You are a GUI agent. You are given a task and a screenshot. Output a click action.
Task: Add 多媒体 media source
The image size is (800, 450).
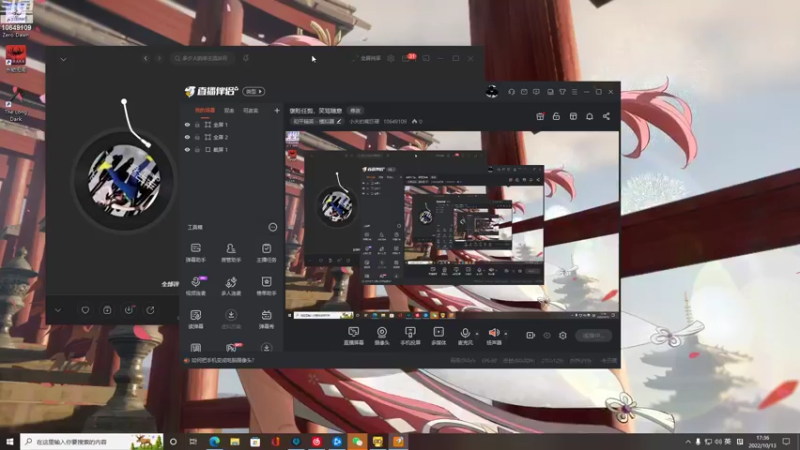[x=438, y=336]
